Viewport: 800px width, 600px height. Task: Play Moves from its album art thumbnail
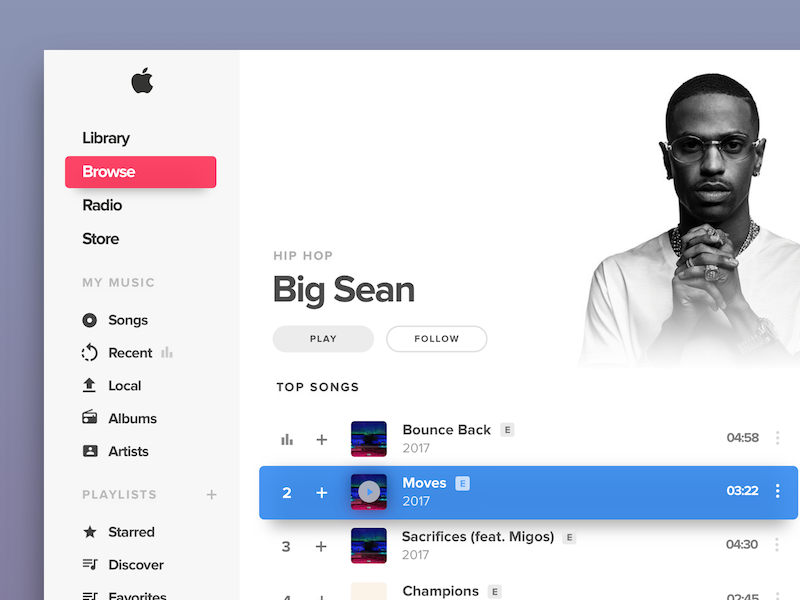(x=369, y=492)
